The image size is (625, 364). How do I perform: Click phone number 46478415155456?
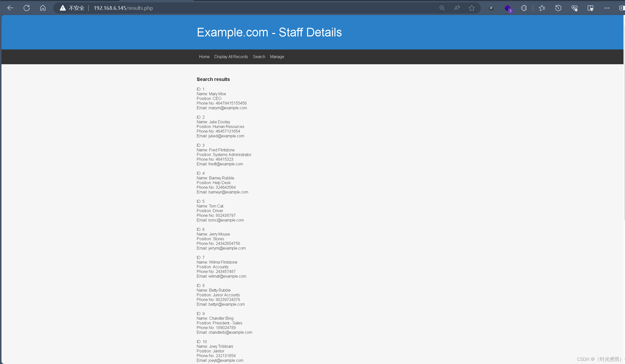(231, 103)
